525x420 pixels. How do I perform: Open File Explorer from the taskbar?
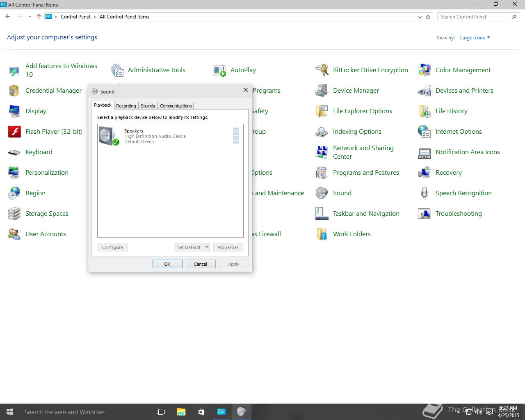pyautogui.click(x=181, y=412)
